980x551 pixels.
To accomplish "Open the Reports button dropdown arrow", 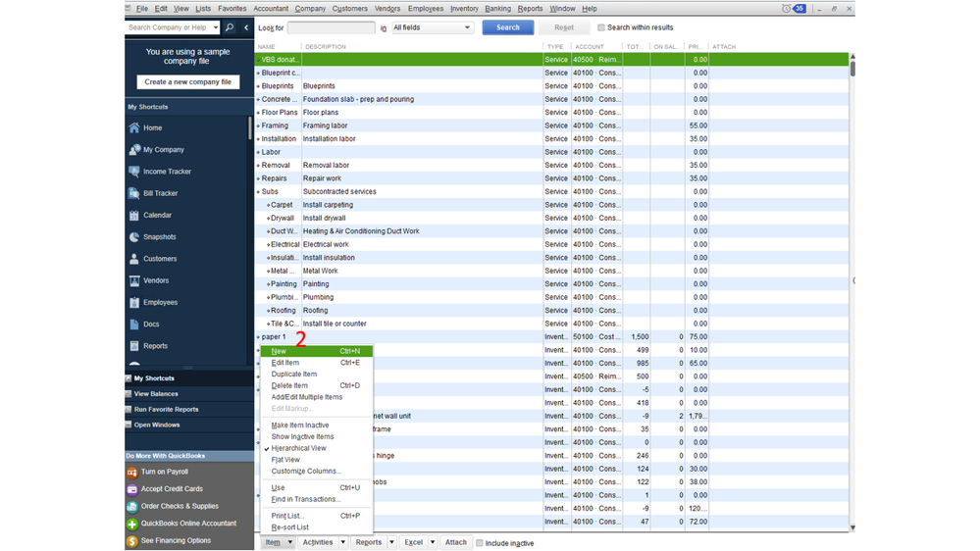I will [x=391, y=543].
